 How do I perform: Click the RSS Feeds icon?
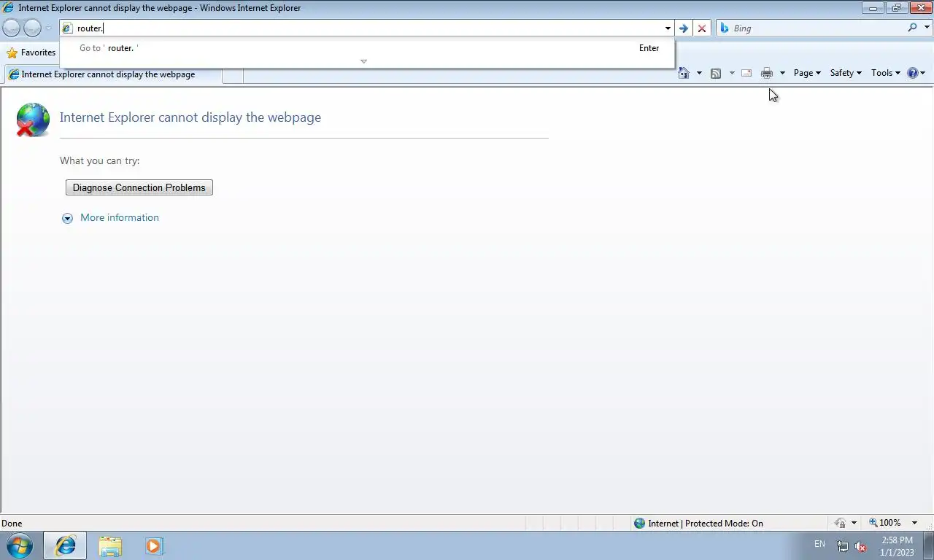(x=716, y=73)
